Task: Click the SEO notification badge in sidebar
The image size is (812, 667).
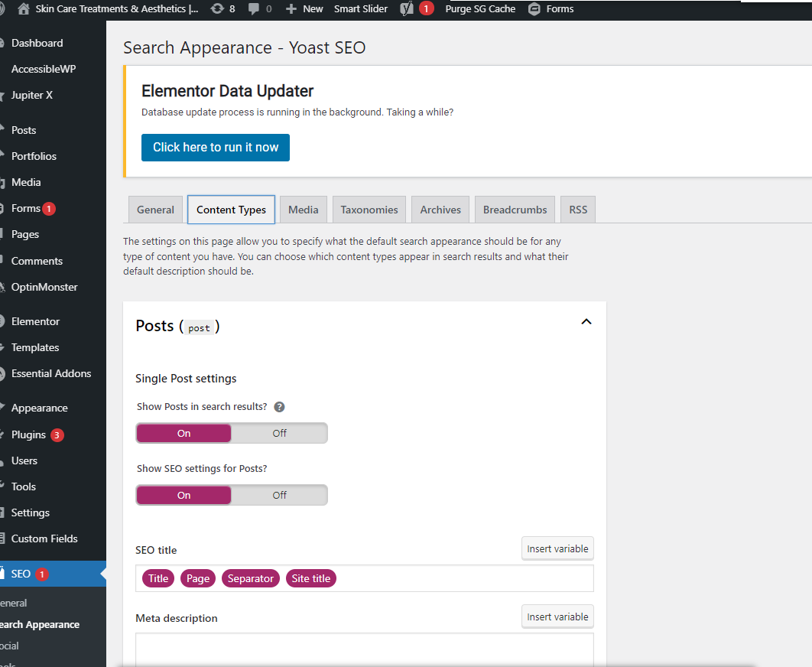Action: (42, 574)
